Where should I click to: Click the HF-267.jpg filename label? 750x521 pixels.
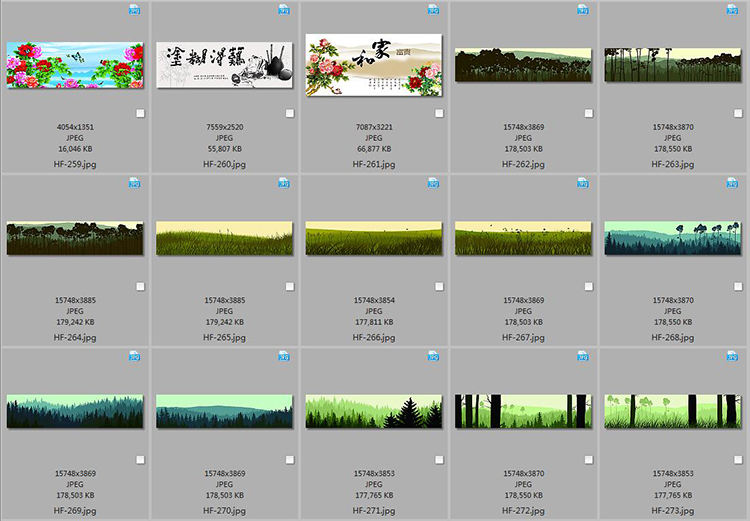click(523, 338)
